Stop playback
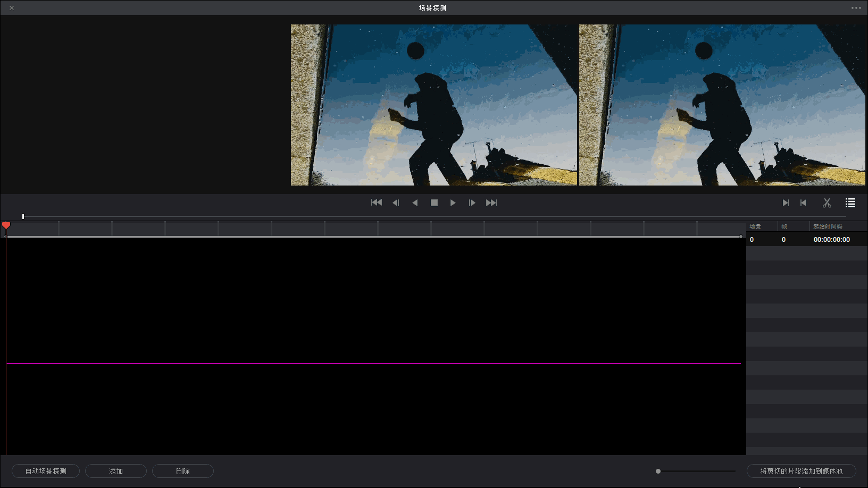This screenshot has height=488, width=868. point(434,203)
